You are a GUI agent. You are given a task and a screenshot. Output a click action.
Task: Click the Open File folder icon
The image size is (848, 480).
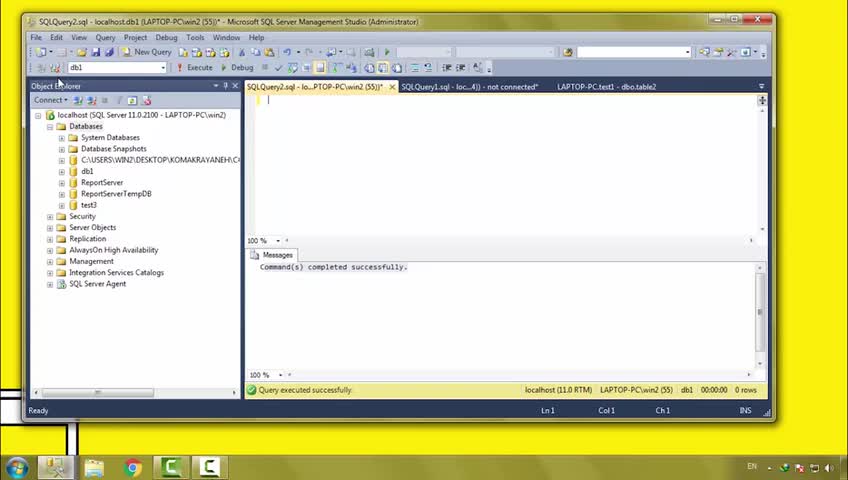click(x=81, y=52)
